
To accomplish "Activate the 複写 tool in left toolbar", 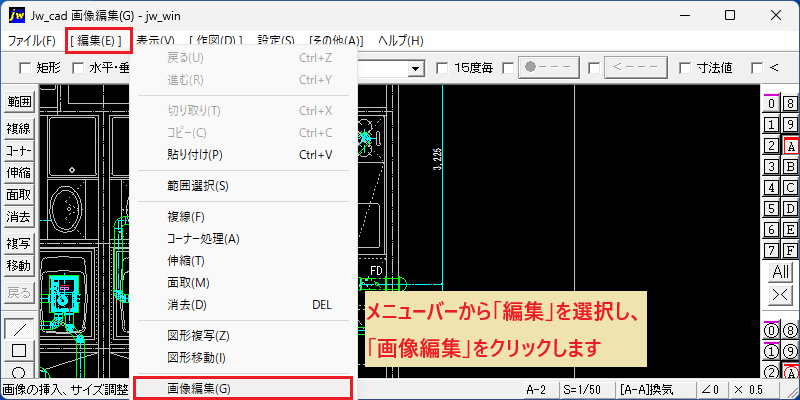I will click(x=19, y=244).
